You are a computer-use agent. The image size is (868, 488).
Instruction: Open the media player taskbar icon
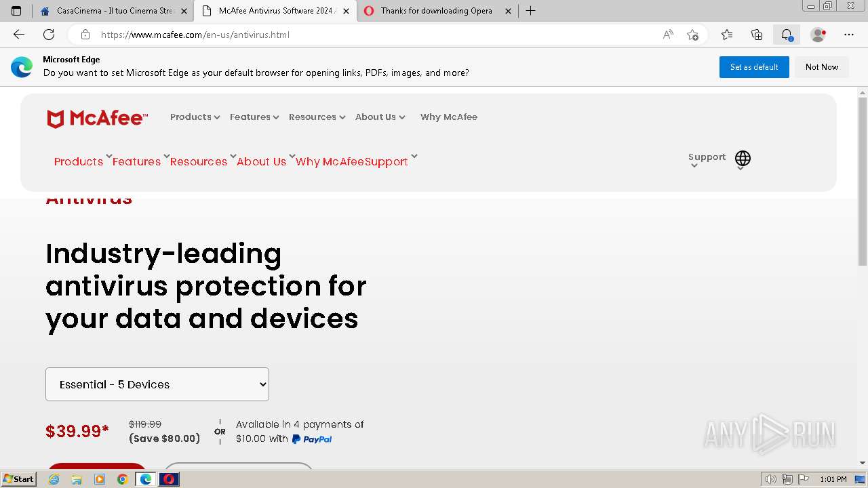(x=100, y=479)
